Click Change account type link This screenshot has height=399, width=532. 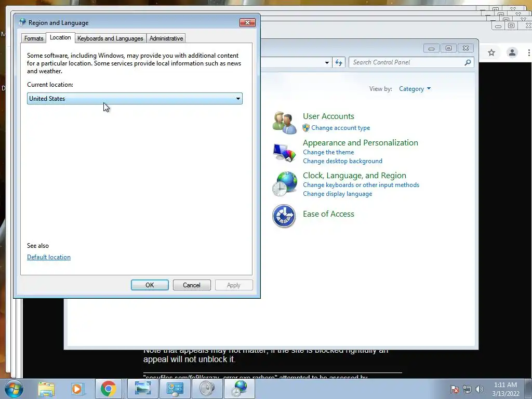coord(341,128)
